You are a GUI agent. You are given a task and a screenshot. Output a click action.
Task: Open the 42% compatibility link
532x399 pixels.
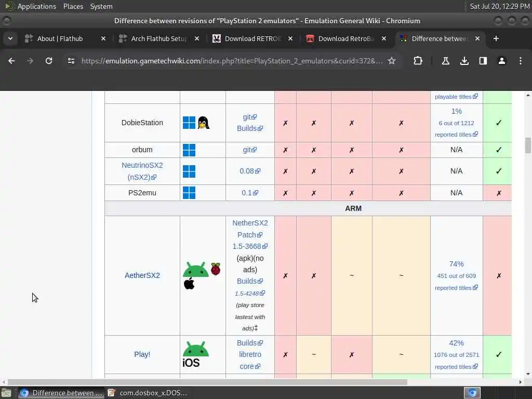point(456,343)
